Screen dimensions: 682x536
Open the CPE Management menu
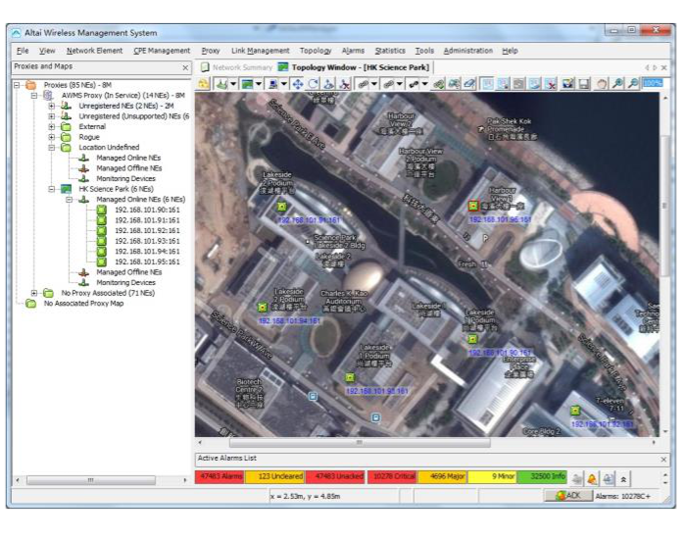pyautogui.click(x=162, y=50)
